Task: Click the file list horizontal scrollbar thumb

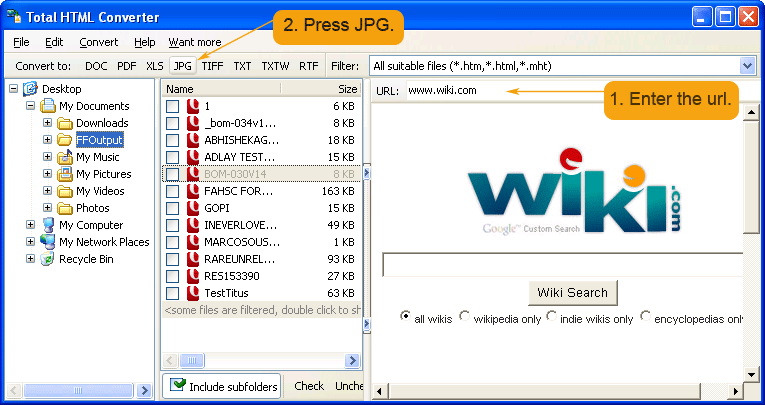Action: 192,361
